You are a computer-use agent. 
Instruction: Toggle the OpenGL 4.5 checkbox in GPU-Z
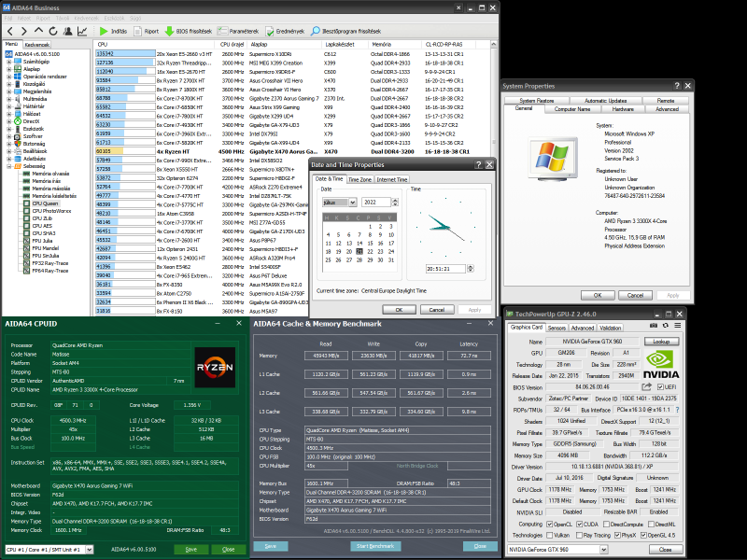(643, 535)
